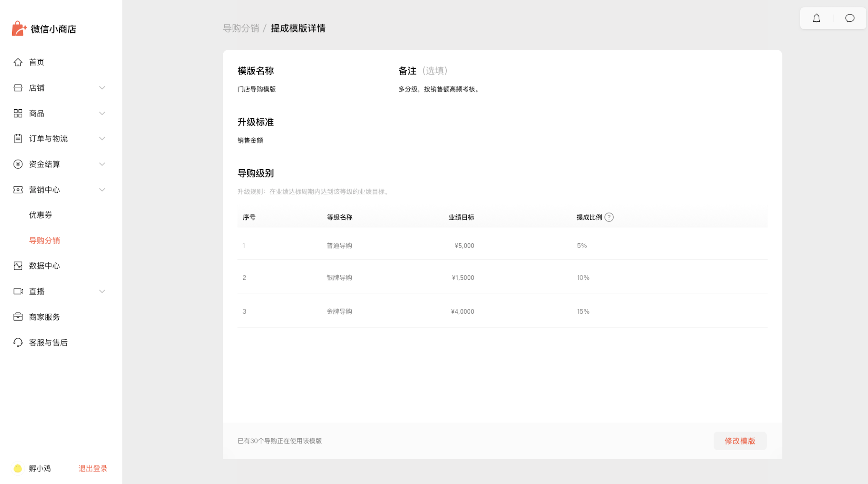The image size is (868, 484).
Task: Expand the 资金结算 chevron
Action: point(102,164)
